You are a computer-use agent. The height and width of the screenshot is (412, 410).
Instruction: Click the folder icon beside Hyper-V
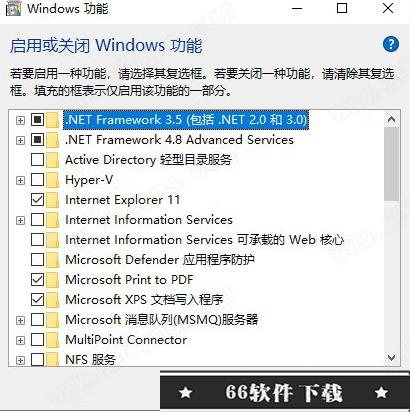pos(52,180)
